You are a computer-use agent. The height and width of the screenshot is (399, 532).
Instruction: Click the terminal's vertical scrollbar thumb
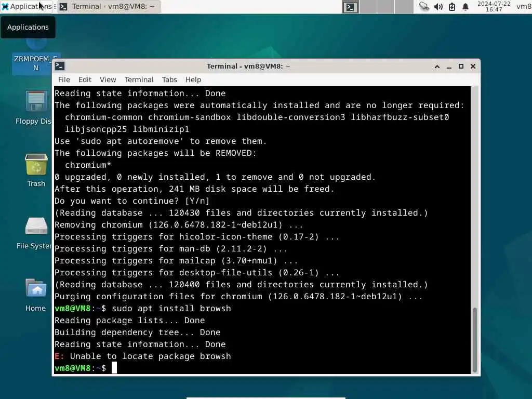click(475, 339)
